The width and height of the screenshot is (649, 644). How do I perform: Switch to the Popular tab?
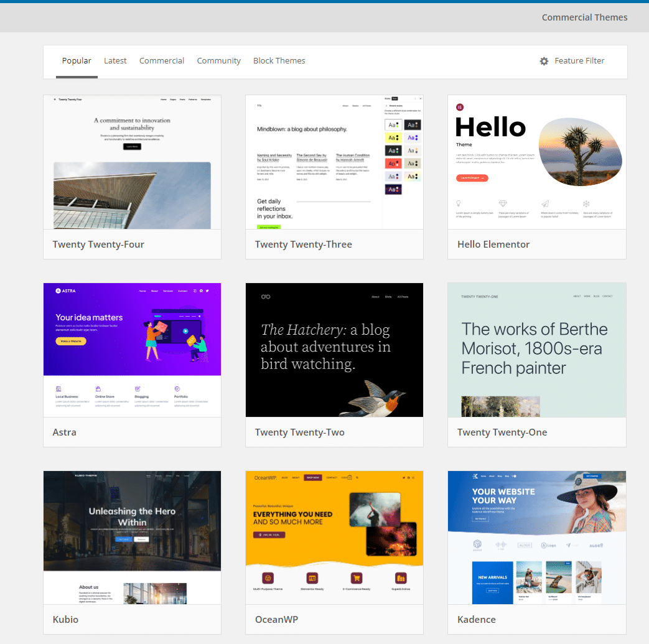click(77, 61)
